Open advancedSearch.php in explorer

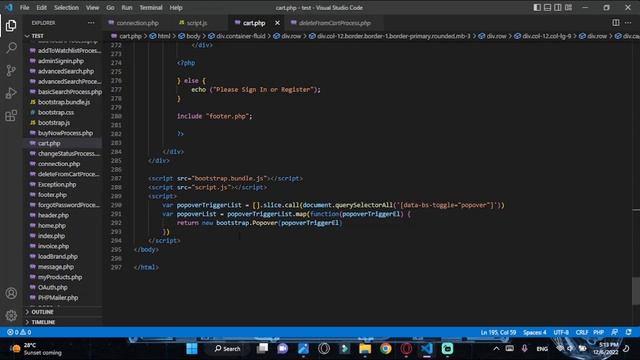coord(66,71)
